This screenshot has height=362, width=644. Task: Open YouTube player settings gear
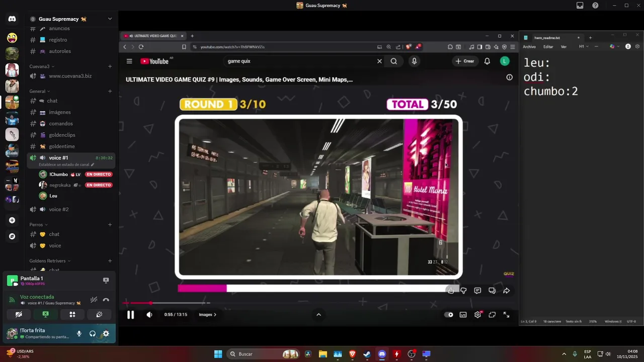[x=477, y=315]
